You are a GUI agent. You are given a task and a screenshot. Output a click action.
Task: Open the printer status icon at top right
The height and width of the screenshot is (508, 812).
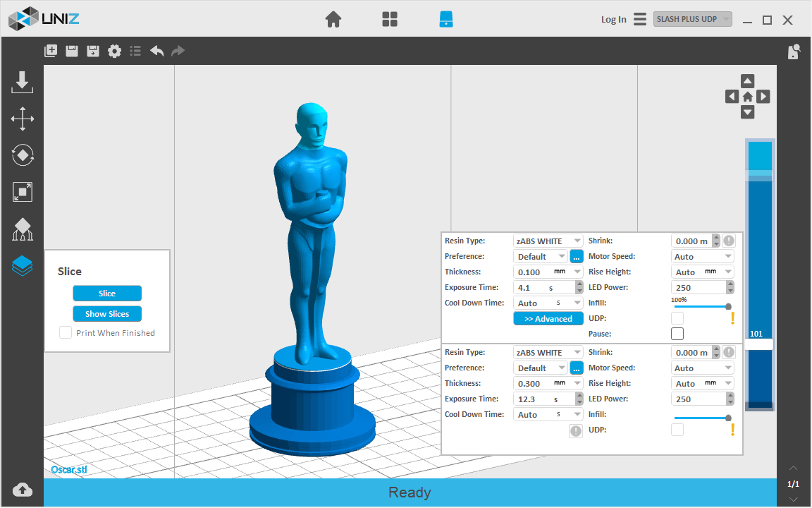(x=794, y=52)
